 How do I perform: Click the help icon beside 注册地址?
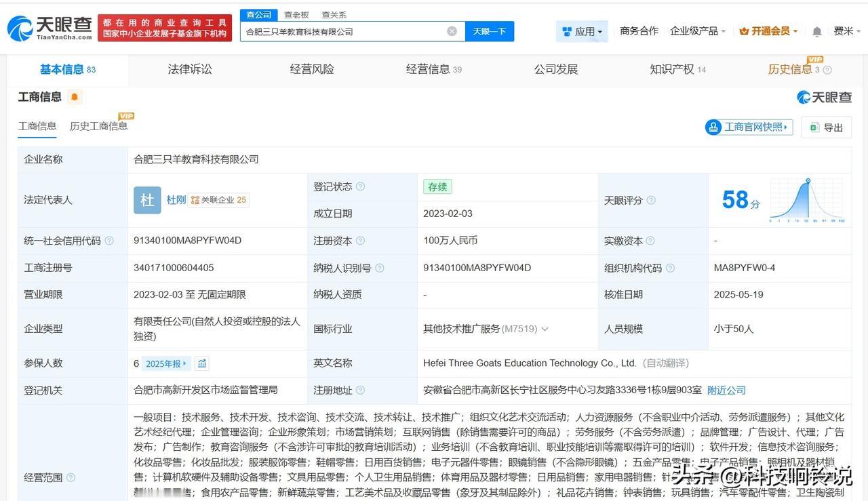click(360, 390)
